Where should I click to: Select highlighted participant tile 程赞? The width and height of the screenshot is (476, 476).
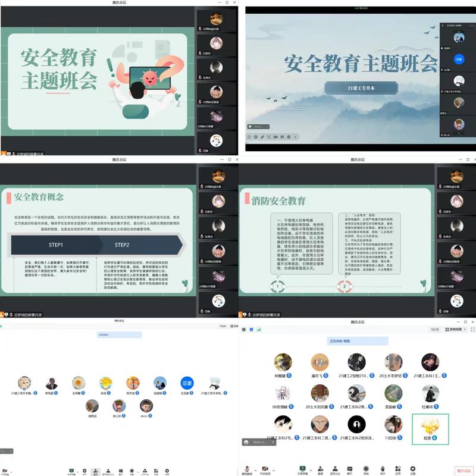tap(430, 430)
